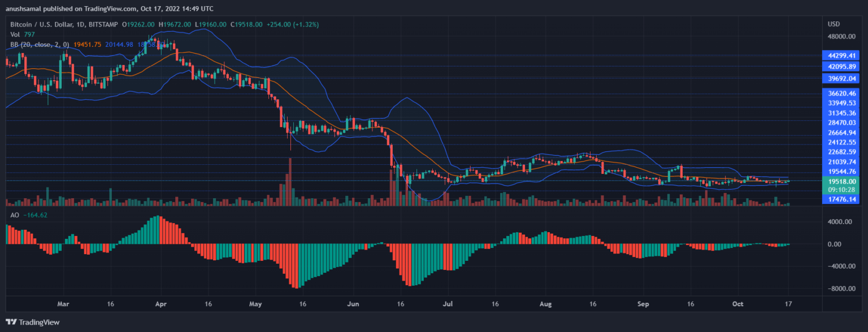
Task: Click the USD currency label on price axis
Action: pos(834,24)
